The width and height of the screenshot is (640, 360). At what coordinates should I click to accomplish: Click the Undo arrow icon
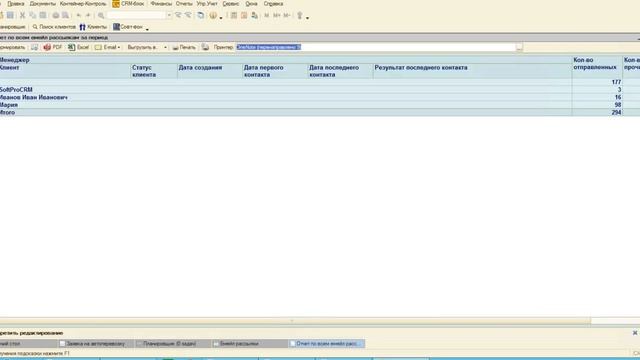coord(79,16)
